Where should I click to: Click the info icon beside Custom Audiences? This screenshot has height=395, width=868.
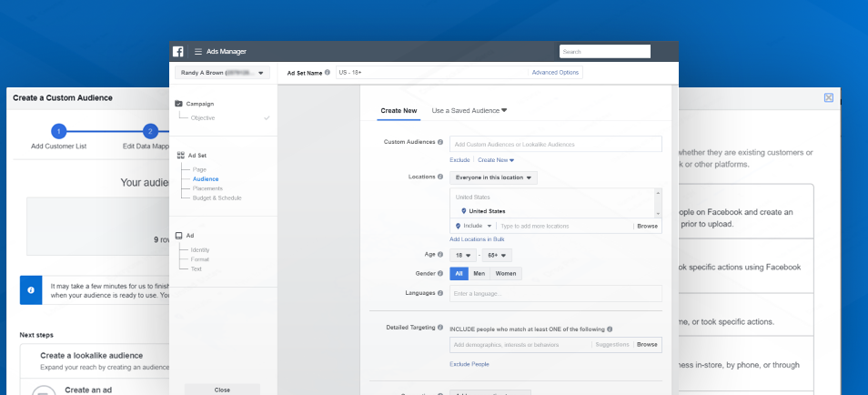tap(440, 143)
